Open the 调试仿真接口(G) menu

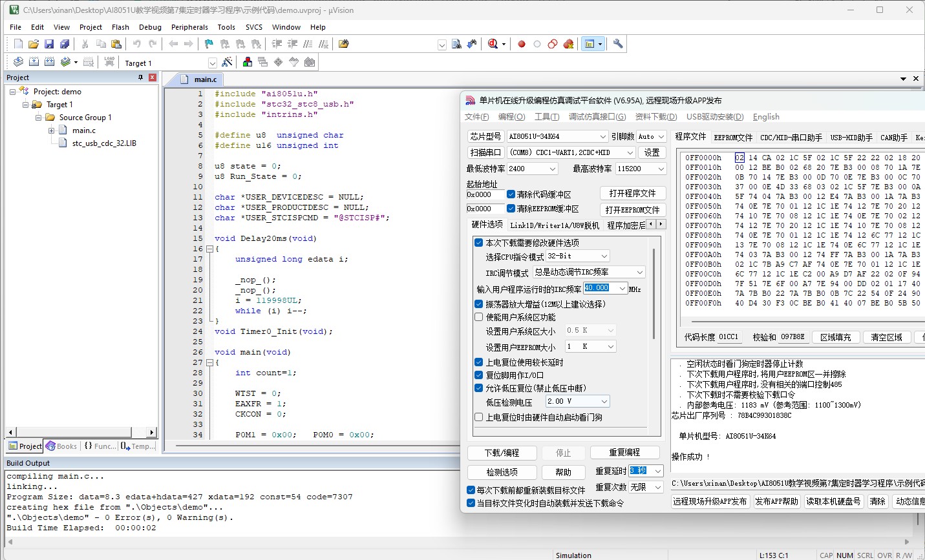click(x=597, y=117)
